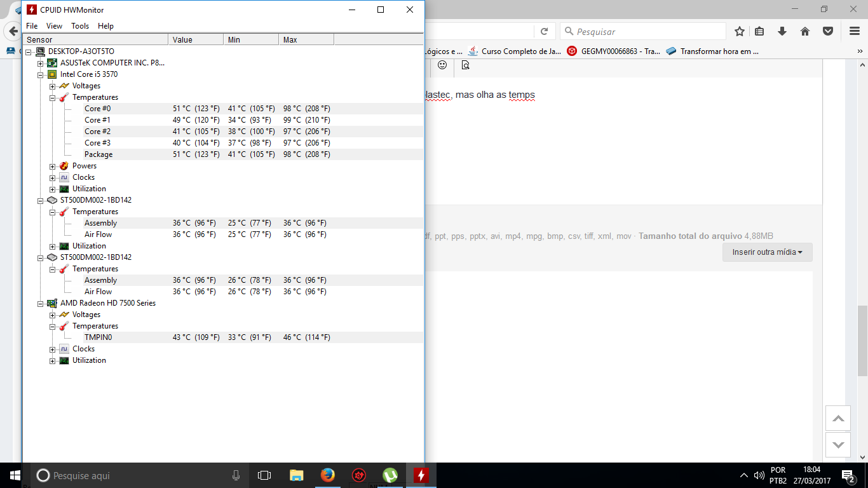Show bookmarks list icon in Firefox toolbar
The height and width of the screenshot is (488, 868).
(x=760, y=31)
